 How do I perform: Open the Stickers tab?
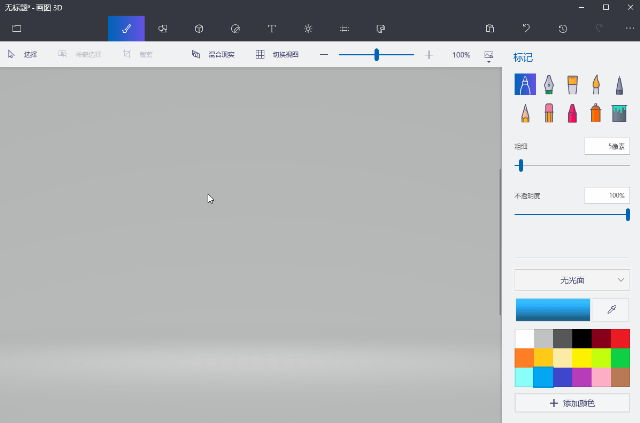pos(235,29)
